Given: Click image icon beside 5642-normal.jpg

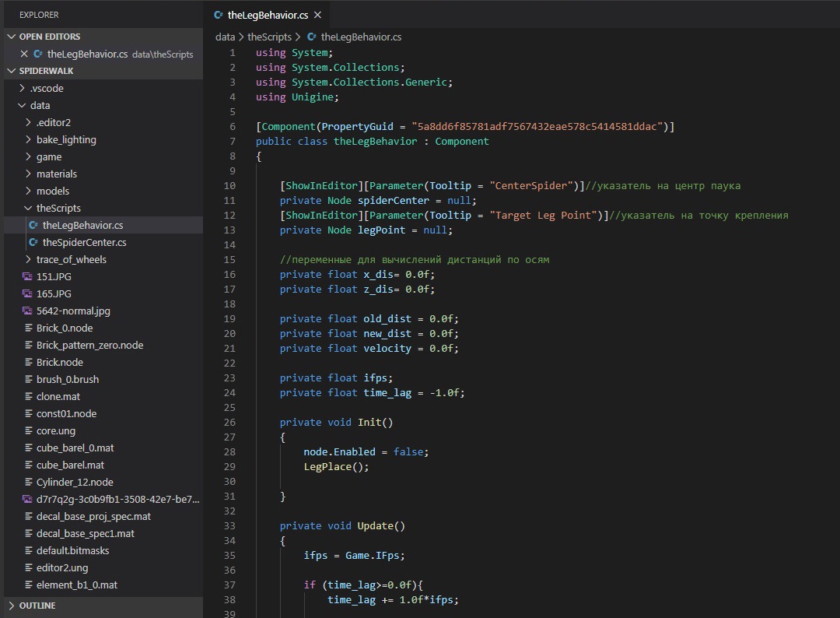Looking at the screenshot, I should pos(27,311).
